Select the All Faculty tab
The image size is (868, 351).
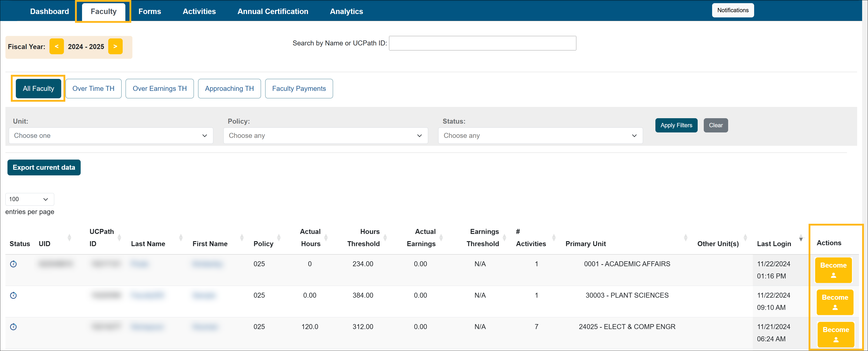tap(38, 88)
